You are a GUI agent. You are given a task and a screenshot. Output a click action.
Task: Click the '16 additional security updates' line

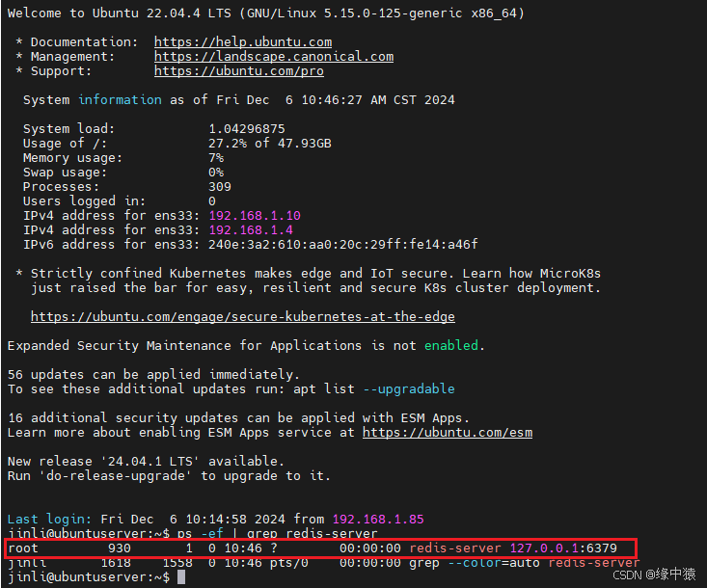tap(238, 418)
